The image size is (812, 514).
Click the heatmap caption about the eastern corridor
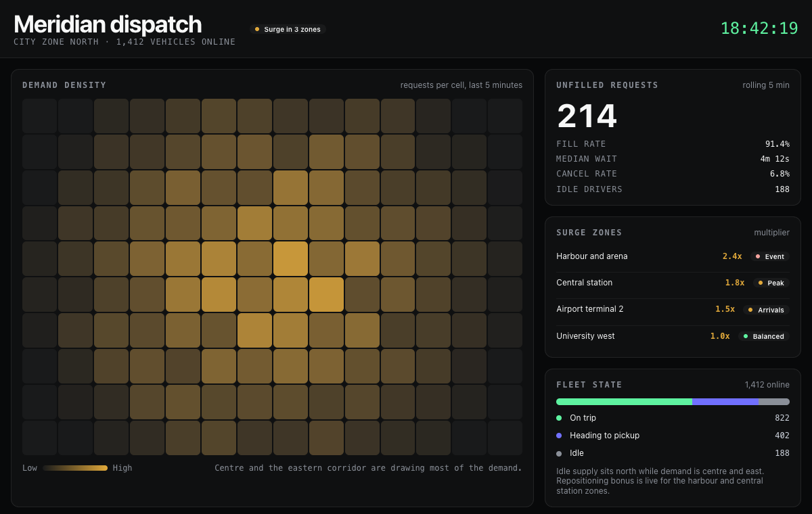tap(368, 468)
